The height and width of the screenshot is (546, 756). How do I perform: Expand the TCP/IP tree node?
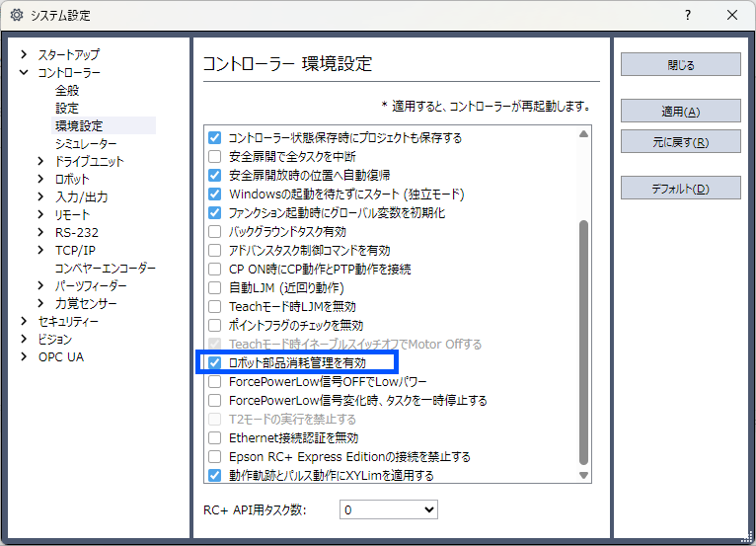40,250
